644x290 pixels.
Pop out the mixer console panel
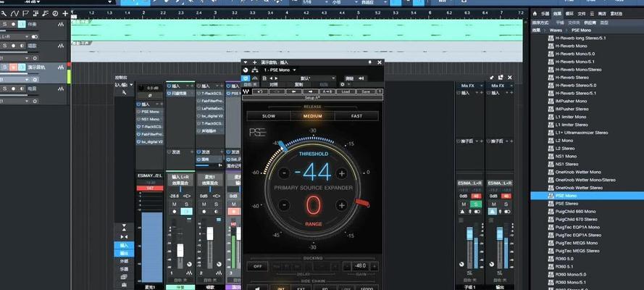pos(501,78)
